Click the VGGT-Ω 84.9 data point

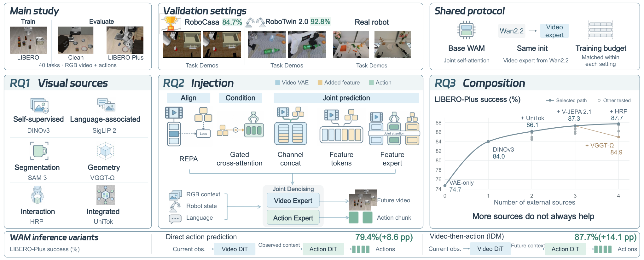[618, 137]
